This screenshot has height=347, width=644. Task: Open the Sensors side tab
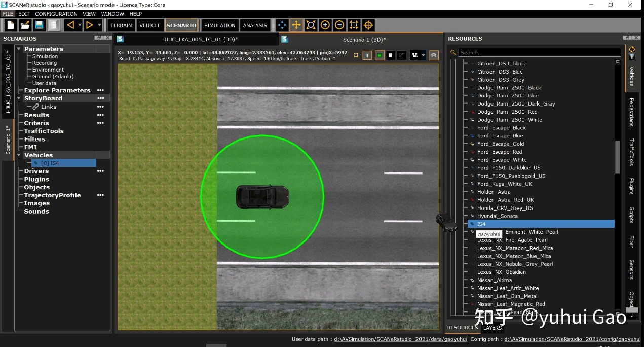632,269
